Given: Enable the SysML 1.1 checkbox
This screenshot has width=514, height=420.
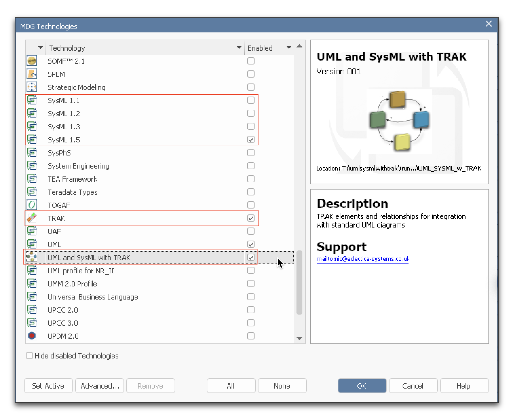Looking at the screenshot, I should tap(251, 100).
